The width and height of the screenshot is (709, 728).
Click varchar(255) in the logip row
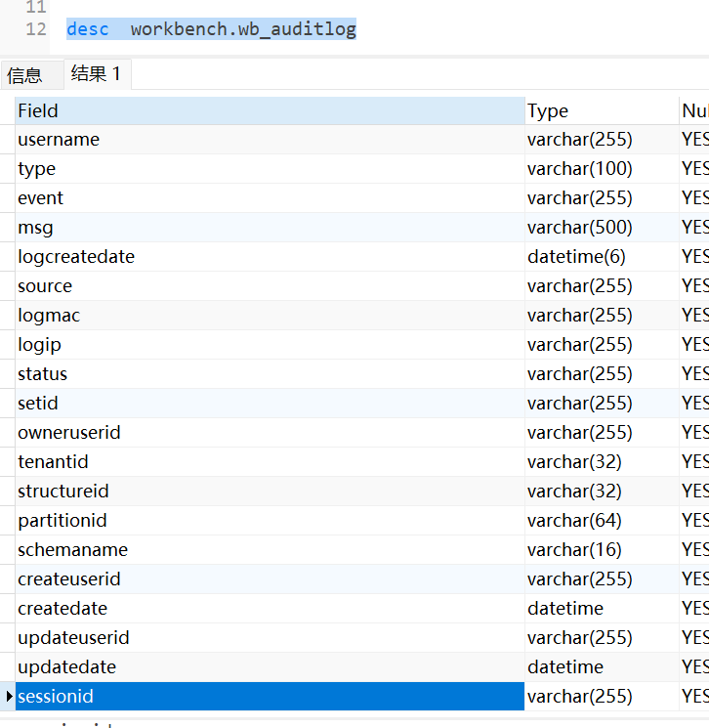[x=579, y=345]
